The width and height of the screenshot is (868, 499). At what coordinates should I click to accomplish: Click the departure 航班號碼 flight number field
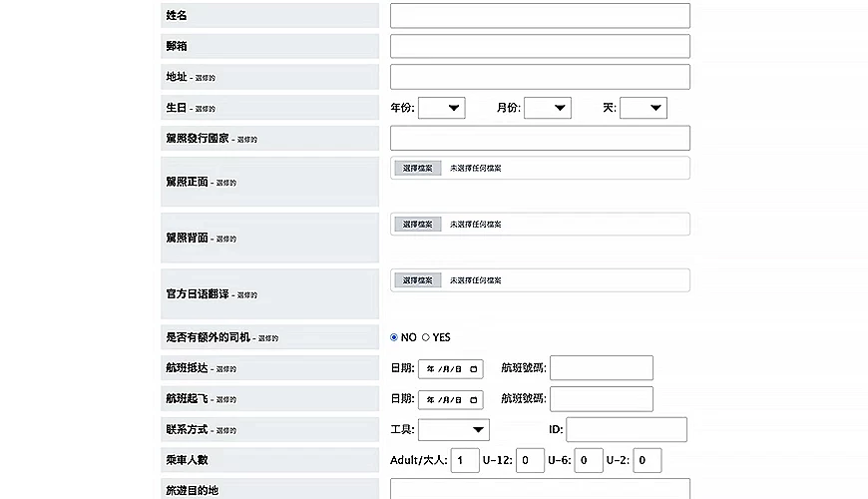pyautogui.click(x=602, y=399)
